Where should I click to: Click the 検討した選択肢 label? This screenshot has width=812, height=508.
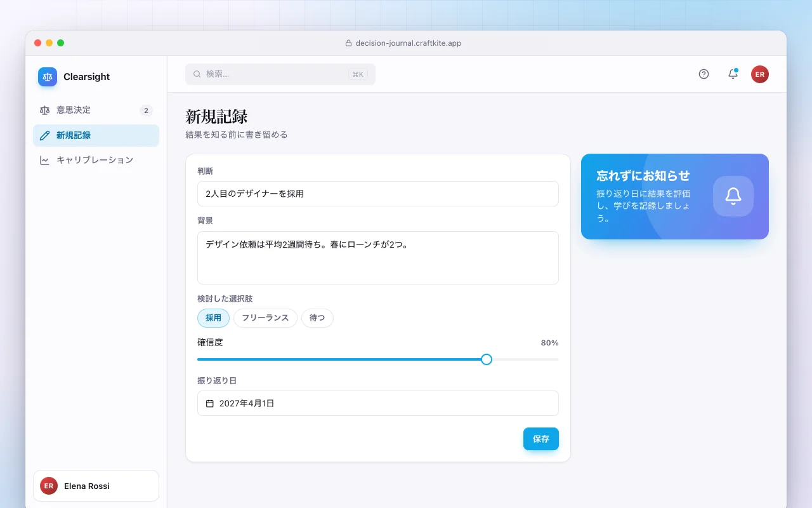pos(225,298)
